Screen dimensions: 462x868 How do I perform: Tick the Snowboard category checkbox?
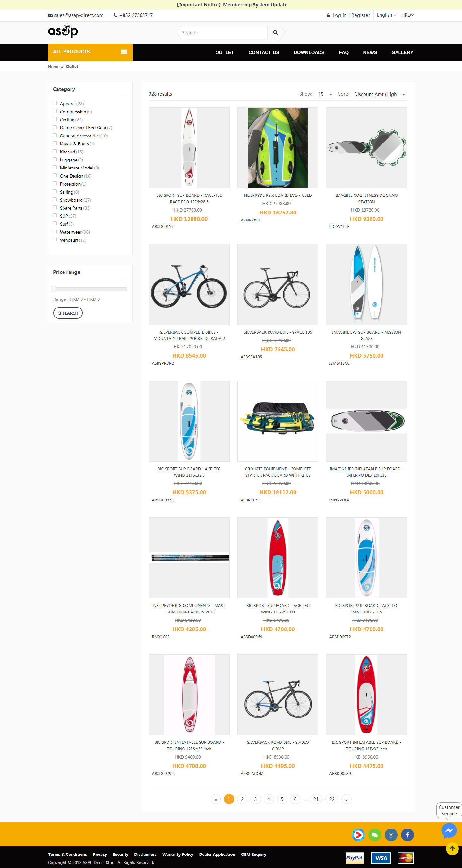(x=55, y=199)
